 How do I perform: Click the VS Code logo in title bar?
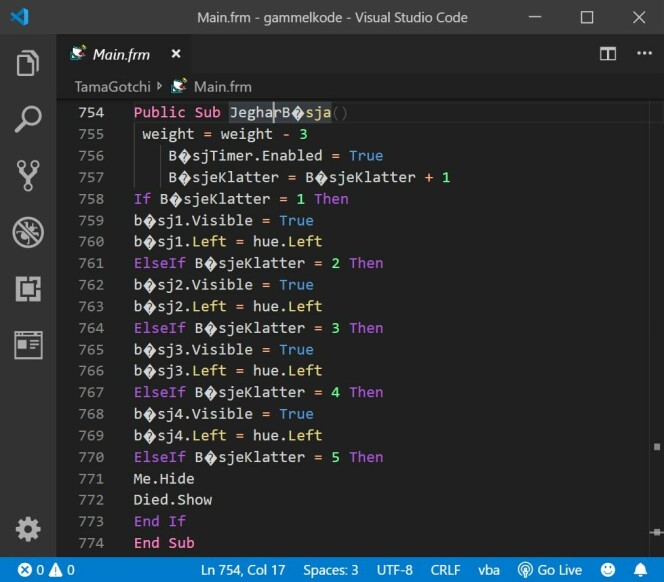point(19,17)
